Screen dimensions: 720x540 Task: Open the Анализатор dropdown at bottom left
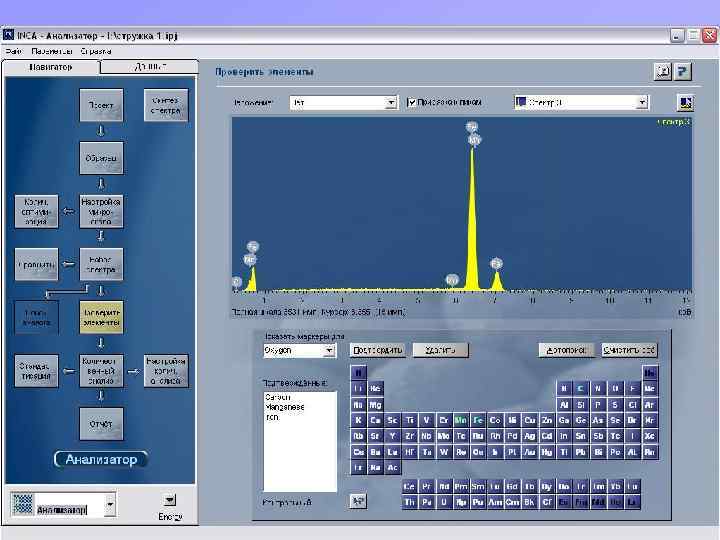pyautogui.click(x=110, y=502)
